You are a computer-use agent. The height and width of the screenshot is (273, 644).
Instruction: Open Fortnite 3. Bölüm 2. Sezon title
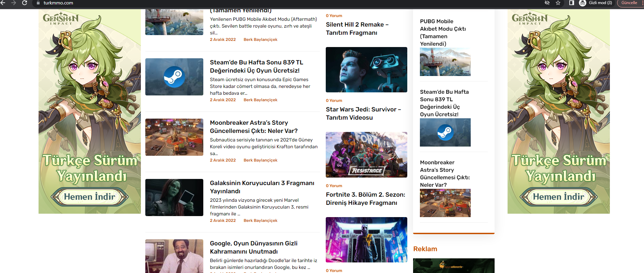click(365, 199)
